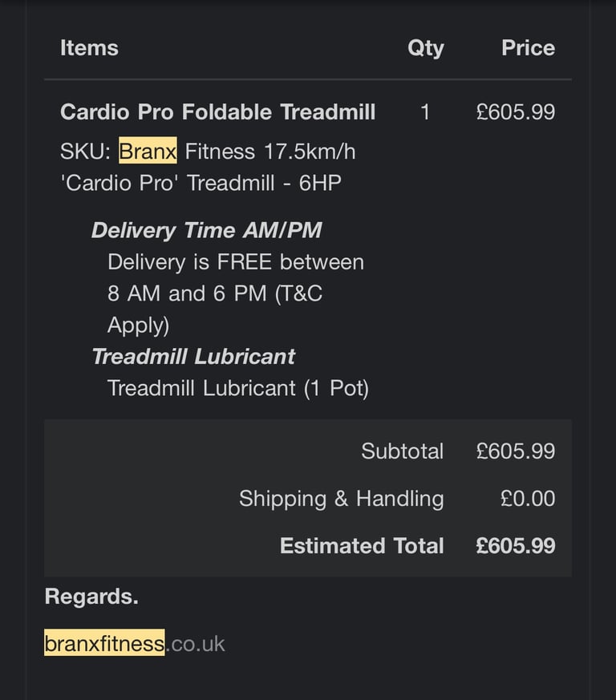Click the Treadmill Lubricant (1 Pot) line
This screenshot has height=700, width=616.
(238, 388)
